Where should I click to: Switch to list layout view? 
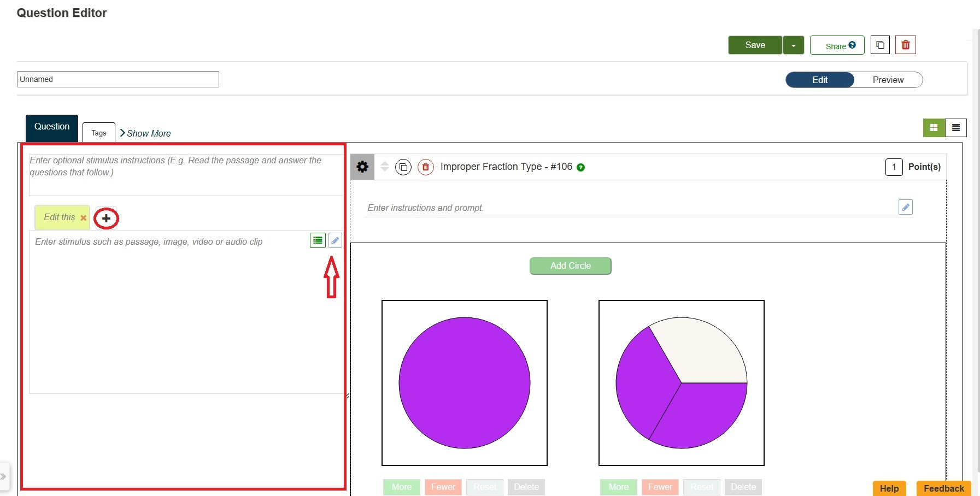956,128
